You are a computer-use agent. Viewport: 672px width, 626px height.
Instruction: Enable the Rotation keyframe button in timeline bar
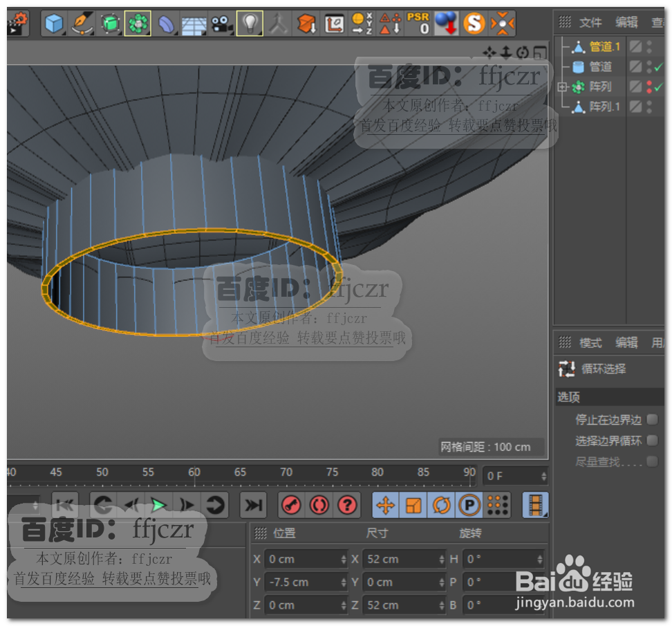[441, 505]
